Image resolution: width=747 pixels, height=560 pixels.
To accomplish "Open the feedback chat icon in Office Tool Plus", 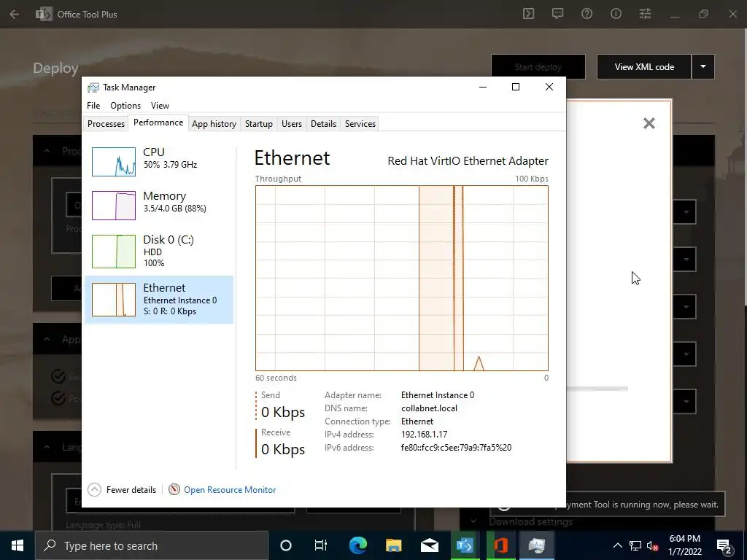I will tap(557, 14).
